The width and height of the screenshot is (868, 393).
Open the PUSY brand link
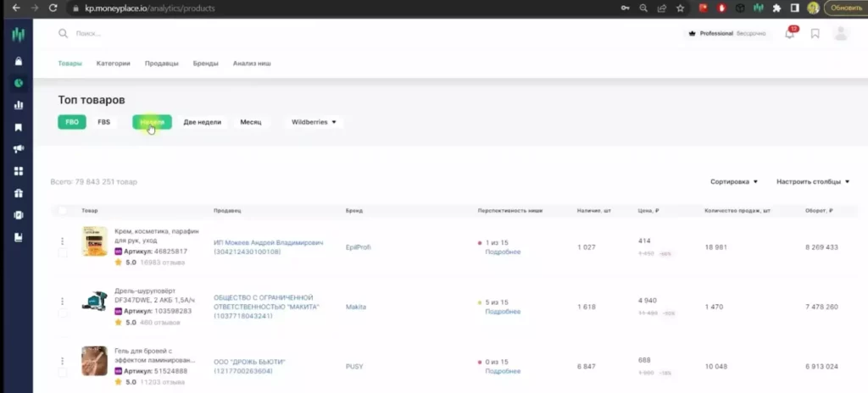[354, 367]
